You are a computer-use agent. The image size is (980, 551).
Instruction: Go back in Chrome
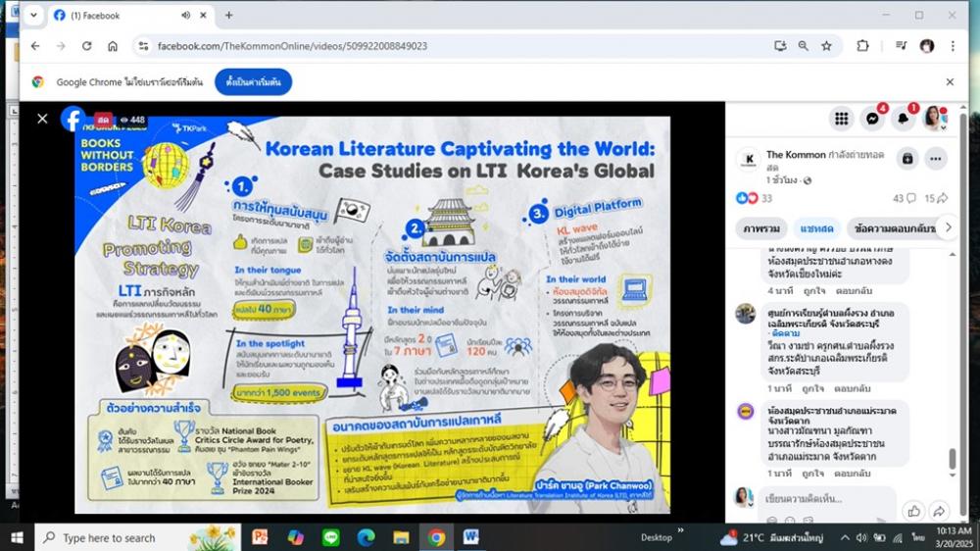[x=35, y=46]
